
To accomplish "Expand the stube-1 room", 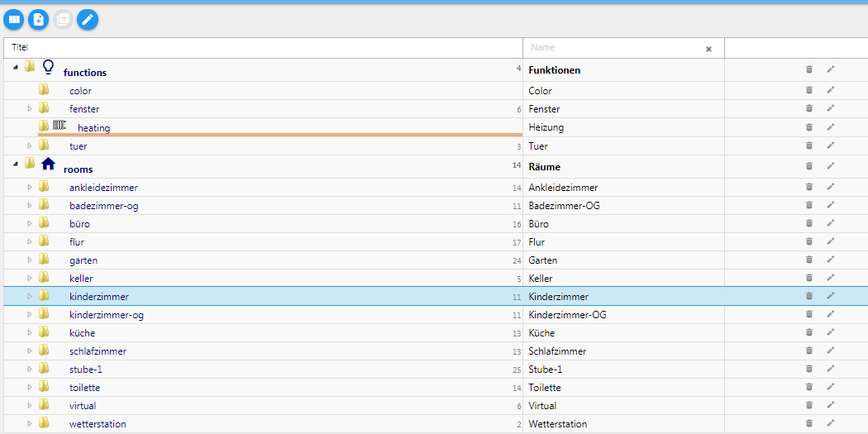I will pos(30,370).
